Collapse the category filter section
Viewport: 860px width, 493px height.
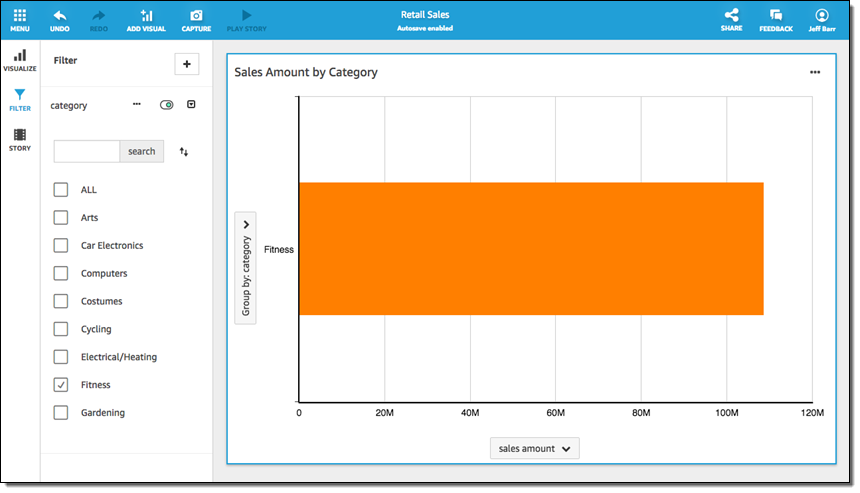[x=191, y=105]
